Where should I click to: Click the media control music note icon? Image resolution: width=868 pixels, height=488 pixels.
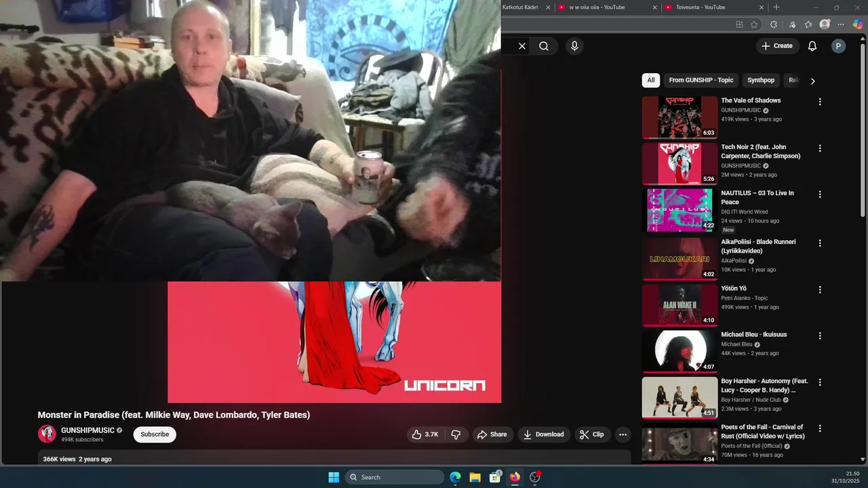click(x=791, y=24)
